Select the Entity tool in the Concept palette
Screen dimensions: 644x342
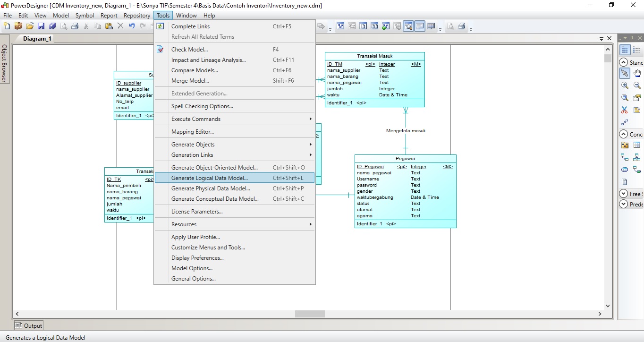(x=637, y=145)
